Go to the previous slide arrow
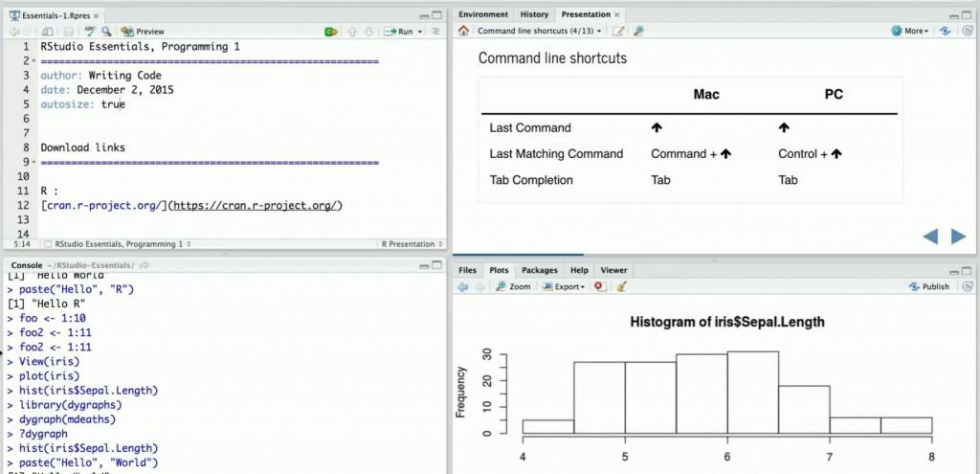 930,237
